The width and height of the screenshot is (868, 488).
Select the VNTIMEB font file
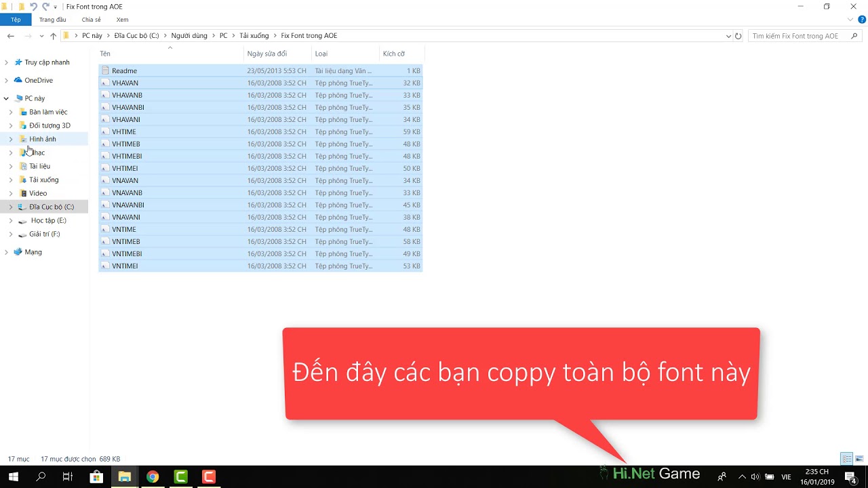pos(260,241)
